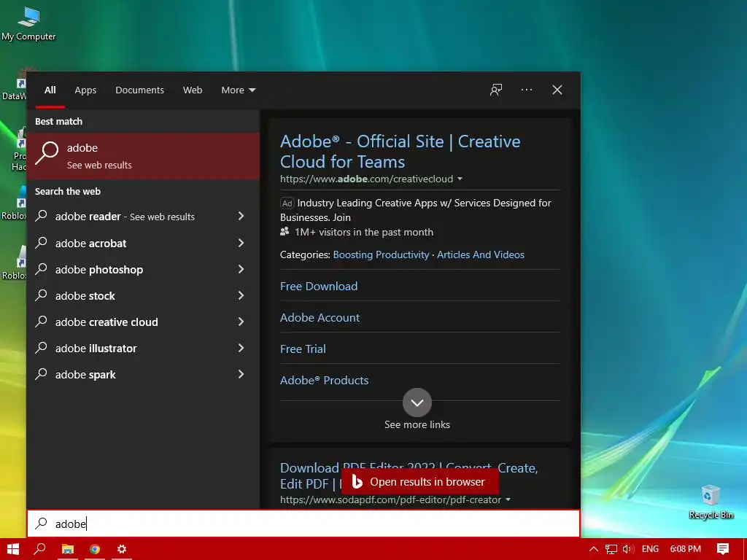Select the My Computer desktop icon

[28, 24]
